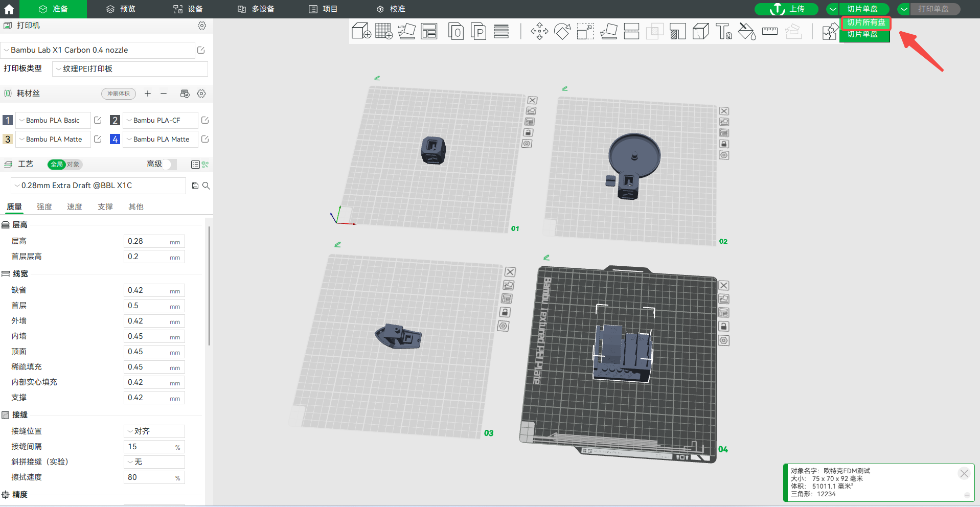Click the plus icon to add filament
The image size is (980, 507).
148,94
